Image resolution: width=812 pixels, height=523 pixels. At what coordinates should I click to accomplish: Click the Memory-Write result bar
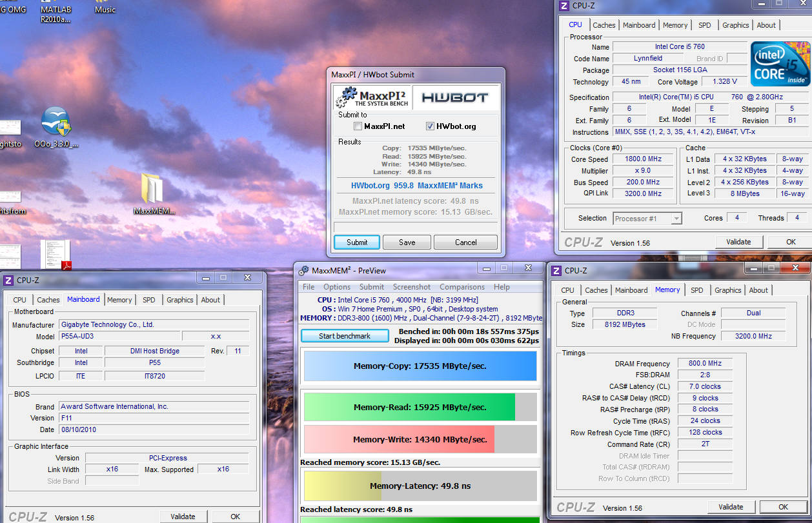coord(420,439)
